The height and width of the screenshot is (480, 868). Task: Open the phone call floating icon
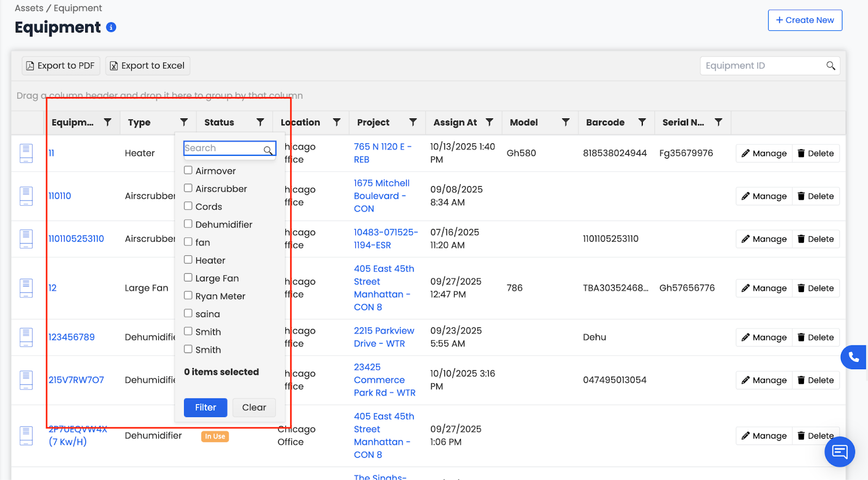pyautogui.click(x=854, y=357)
